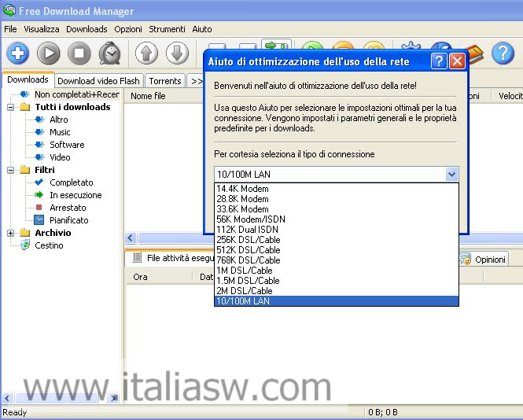Screen dimensions: 523x420
Task: Choose 256K DSL/Cable option
Action: 337,240
